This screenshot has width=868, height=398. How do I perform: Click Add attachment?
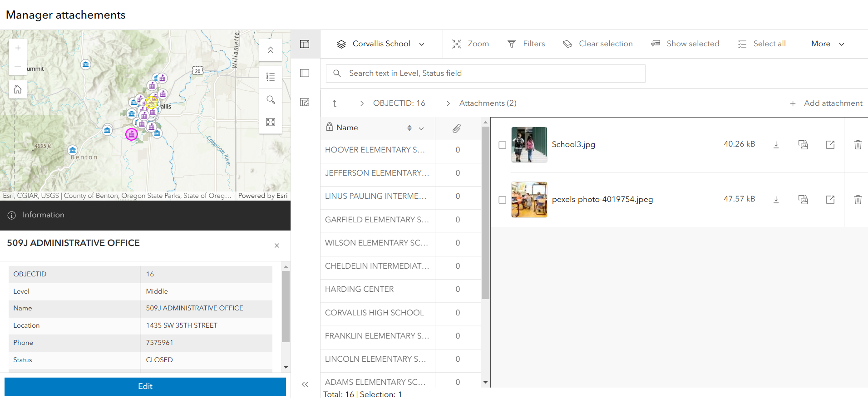point(826,103)
